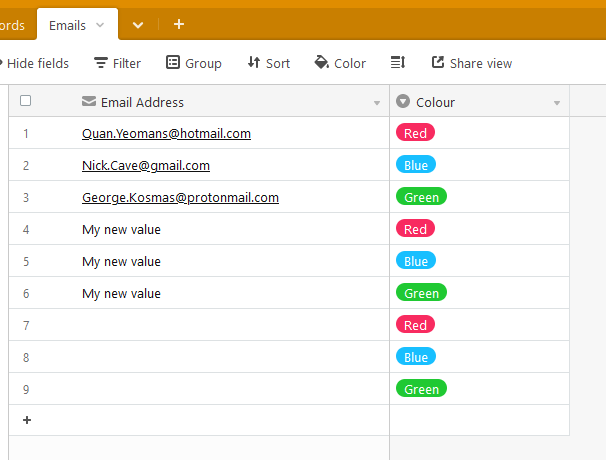Select 'My new value' cell in row 5
Image resolution: width=606 pixels, height=460 pixels.
pyautogui.click(x=199, y=261)
